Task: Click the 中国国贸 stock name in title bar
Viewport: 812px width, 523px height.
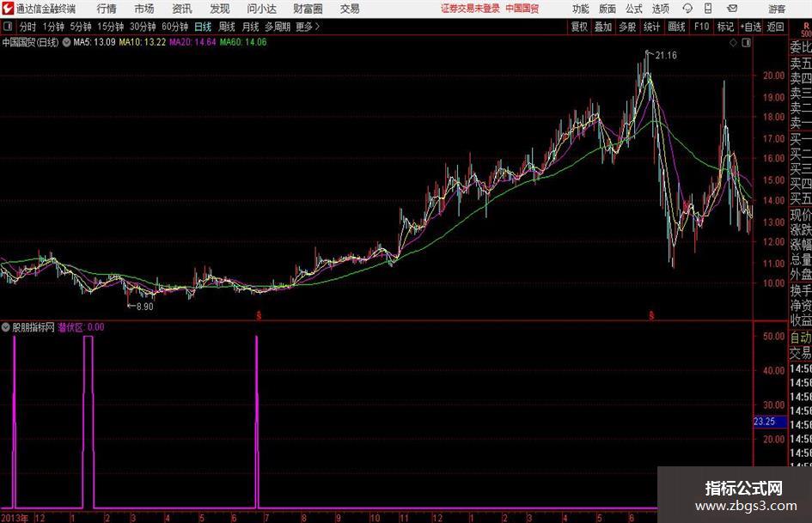Action: click(522, 9)
